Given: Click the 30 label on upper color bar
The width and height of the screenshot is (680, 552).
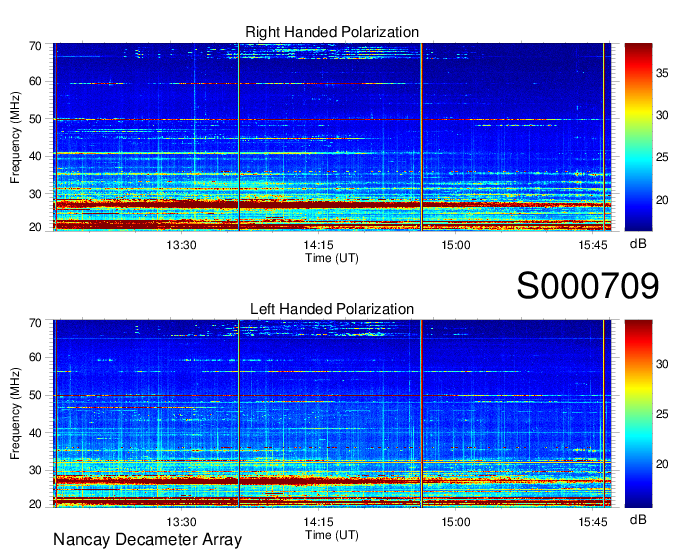Looking at the screenshot, I should point(662,115).
